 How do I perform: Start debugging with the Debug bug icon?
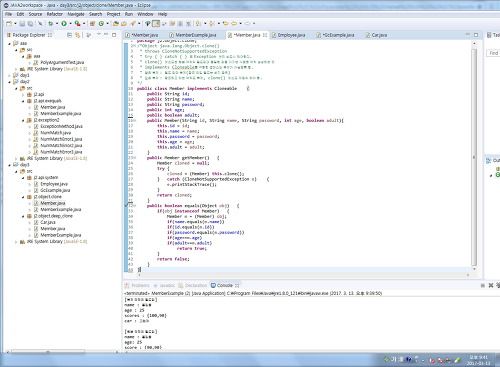[x=51, y=24]
